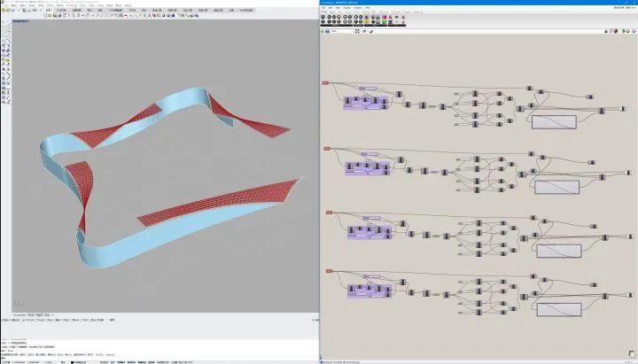638x364 pixels.
Task: Open Grasshopper View menu
Action: [338, 7]
